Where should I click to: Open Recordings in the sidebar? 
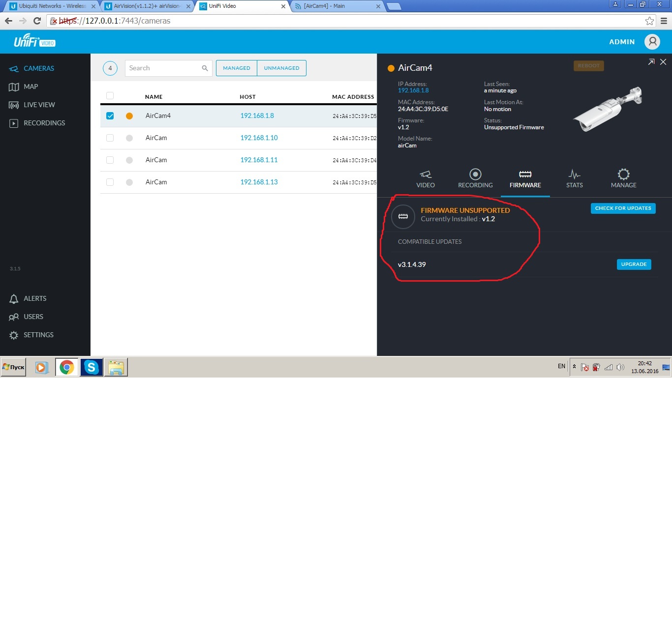click(x=37, y=123)
